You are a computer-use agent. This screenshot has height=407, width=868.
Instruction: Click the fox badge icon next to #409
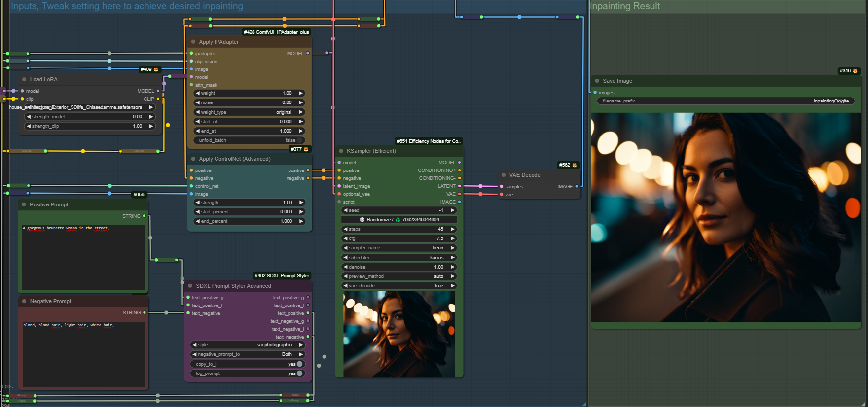156,69
